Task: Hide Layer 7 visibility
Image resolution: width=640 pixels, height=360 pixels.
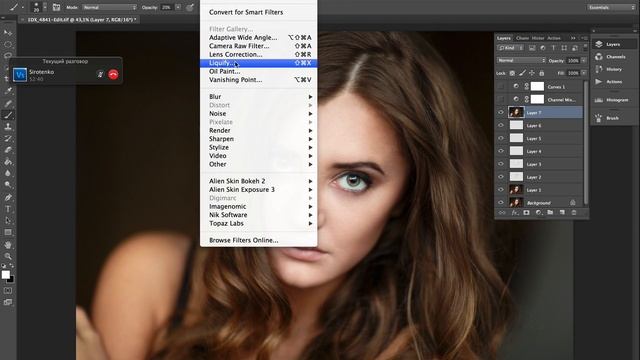Action: (501, 112)
